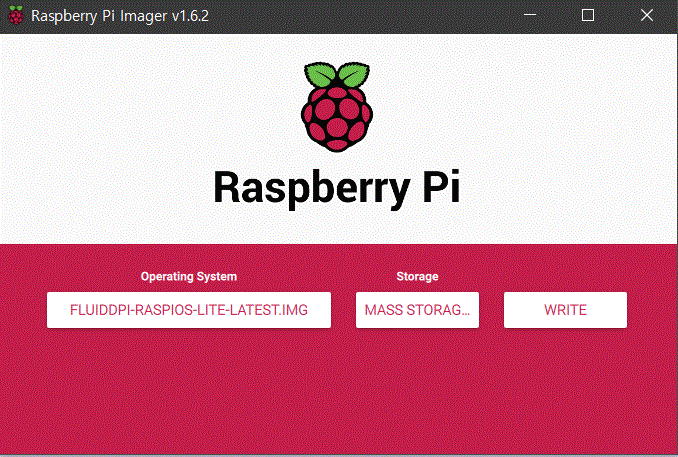Click the "Storage" label
This screenshot has height=457, width=678.
tap(417, 276)
